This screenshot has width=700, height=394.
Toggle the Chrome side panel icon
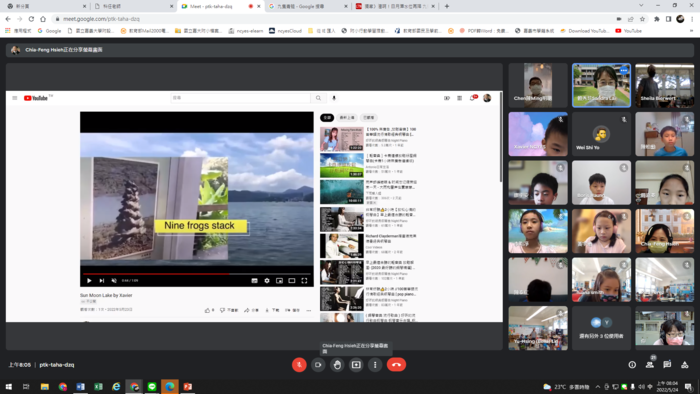pyautogui.click(x=668, y=19)
